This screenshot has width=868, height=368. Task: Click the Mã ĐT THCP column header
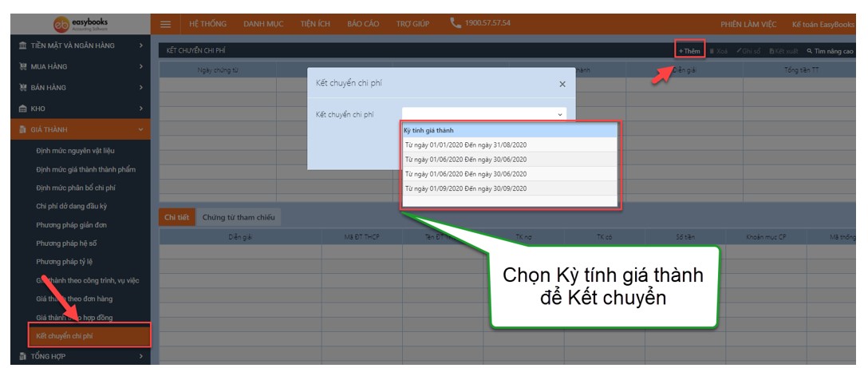coord(361,236)
